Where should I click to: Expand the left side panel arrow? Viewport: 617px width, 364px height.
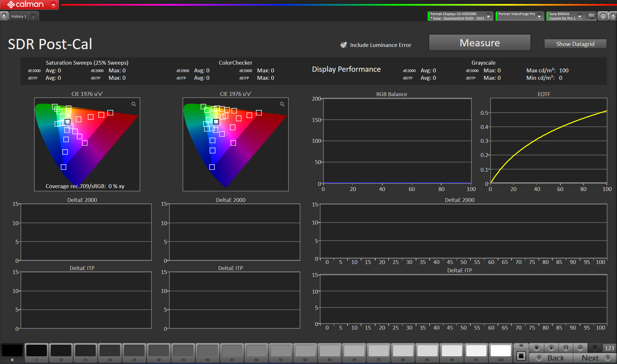[x=4, y=16]
